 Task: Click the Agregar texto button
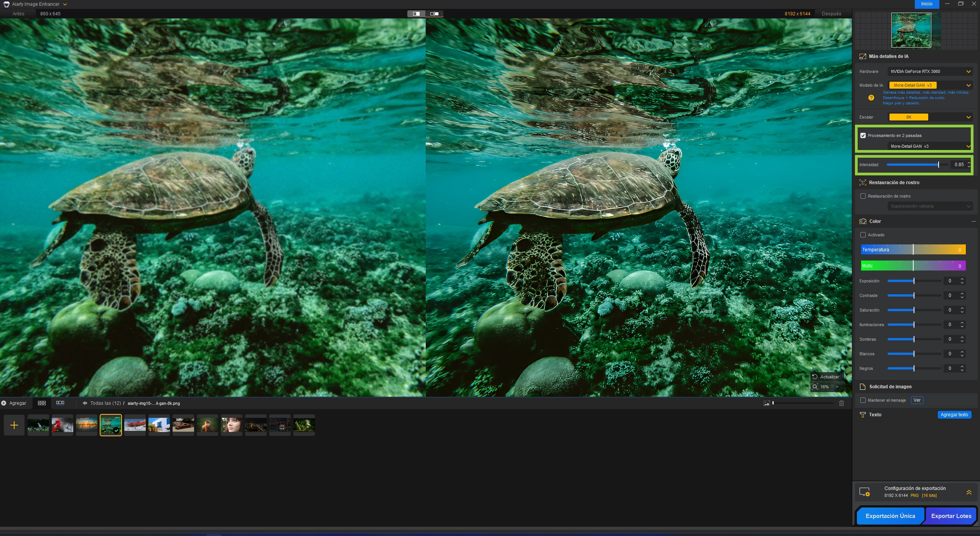point(954,415)
